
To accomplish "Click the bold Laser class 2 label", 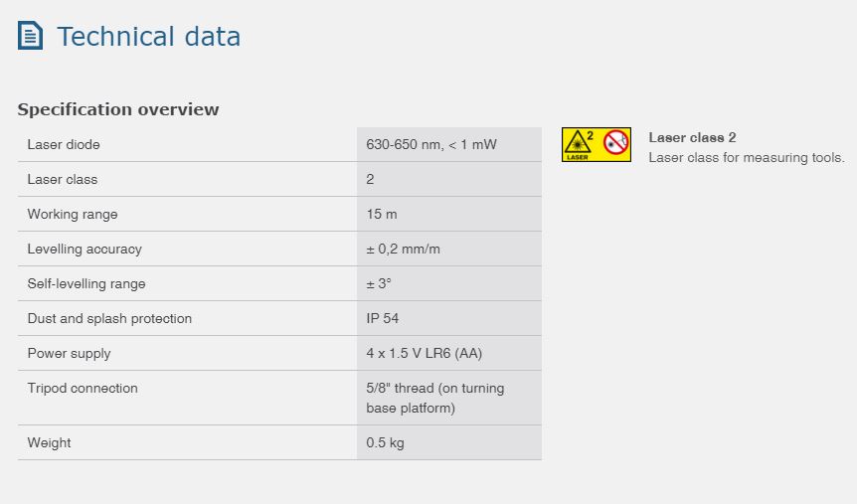I will pyautogui.click(x=692, y=138).
